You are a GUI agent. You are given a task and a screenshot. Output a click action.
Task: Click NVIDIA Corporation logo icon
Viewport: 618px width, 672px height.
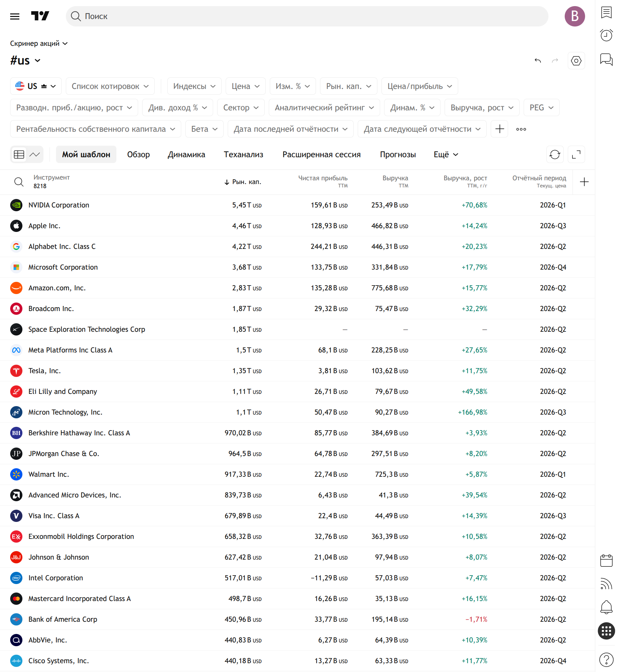16,205
